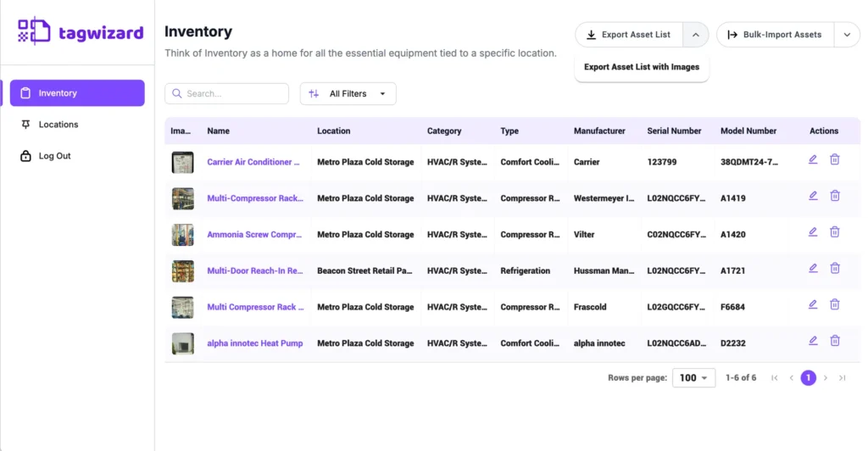
Task: Click model number A1420 cell
Action: coord(733,235)
